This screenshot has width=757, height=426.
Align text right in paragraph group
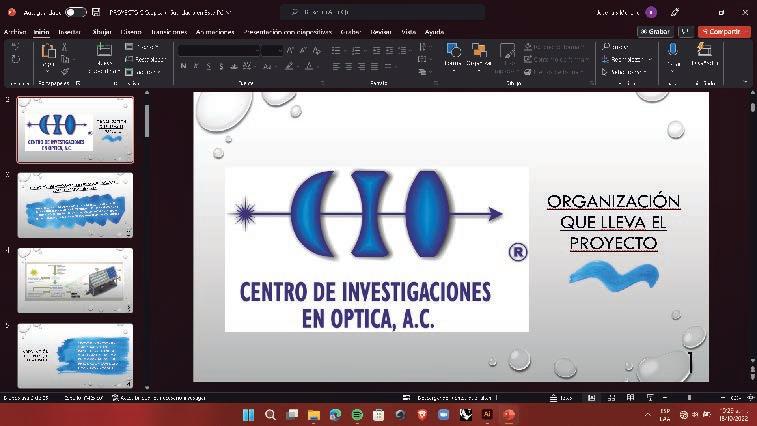[362, 66]
